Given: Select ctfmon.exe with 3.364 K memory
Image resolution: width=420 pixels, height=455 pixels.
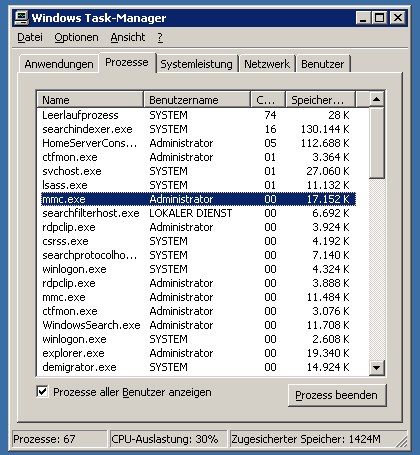Looking at the screenshot, I should pyautogui.click(x=198, y=157).
